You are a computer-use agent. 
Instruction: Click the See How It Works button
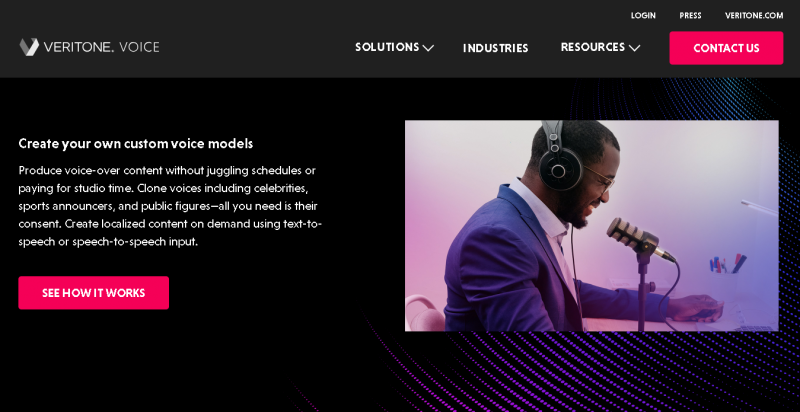point(93,293)
